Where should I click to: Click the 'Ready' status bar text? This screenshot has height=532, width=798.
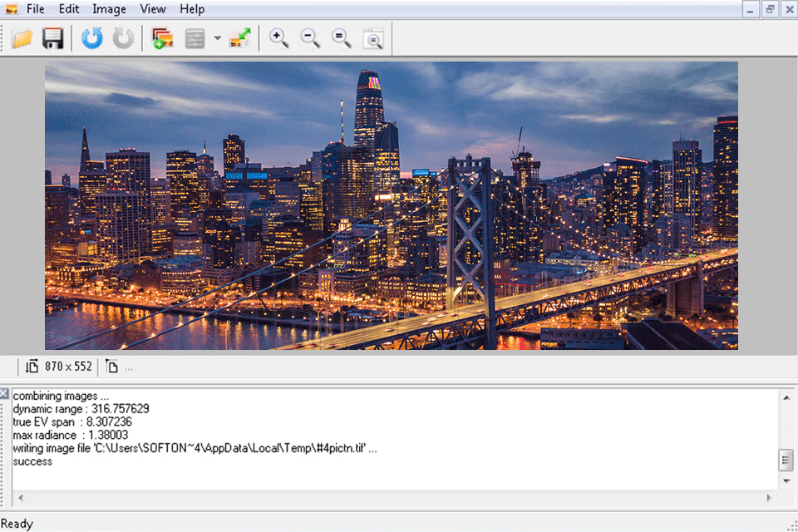click(17, 524)
